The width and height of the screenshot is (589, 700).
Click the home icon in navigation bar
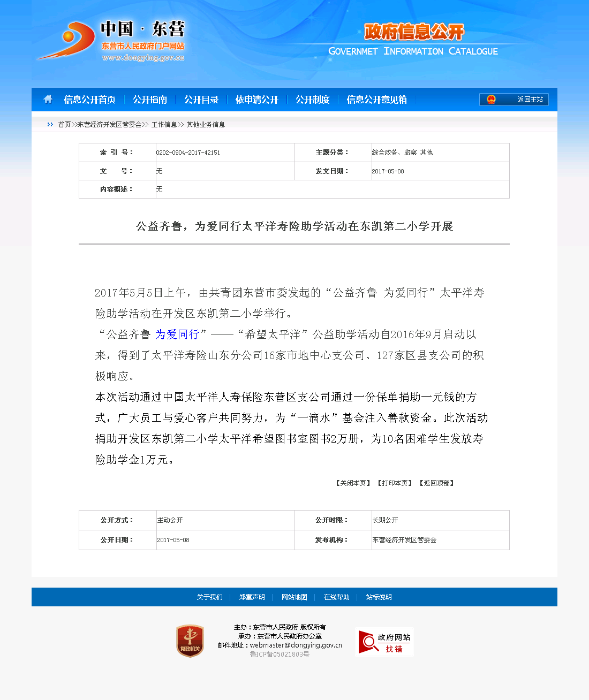tap(48, 100)
